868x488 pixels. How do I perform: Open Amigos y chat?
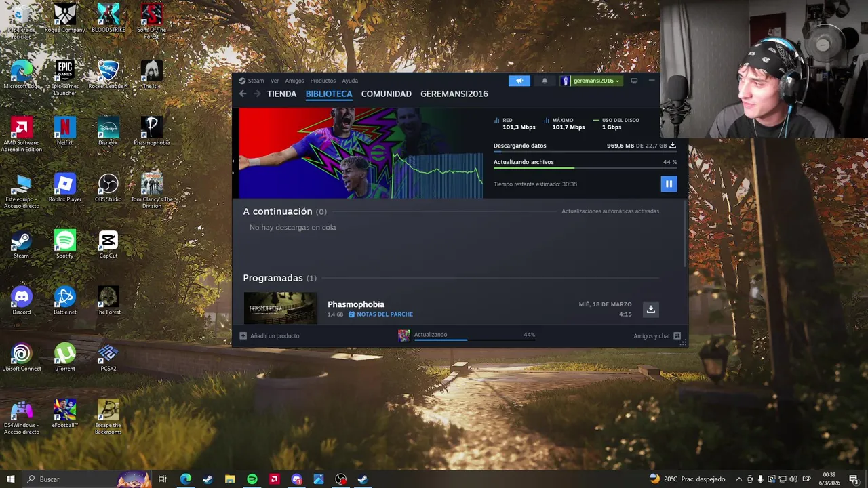point(657,335)
